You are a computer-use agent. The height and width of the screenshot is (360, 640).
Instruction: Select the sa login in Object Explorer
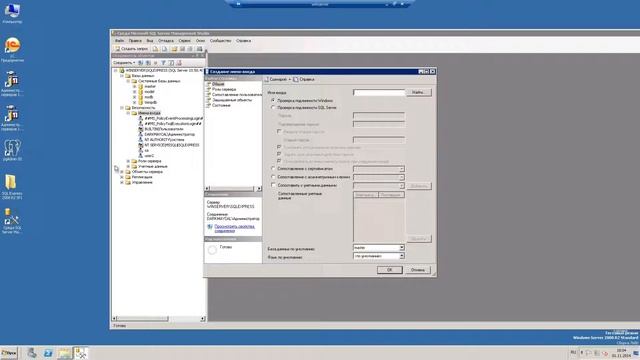pyautogui.click(x=147, y=151)
